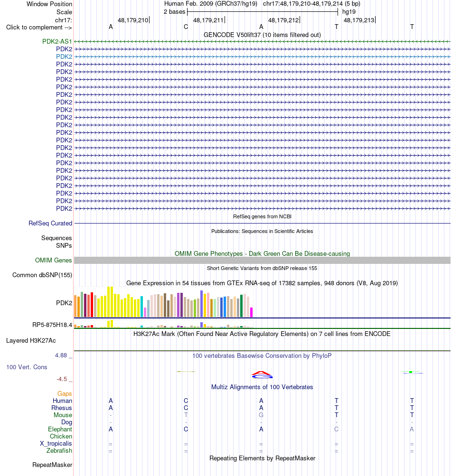Select the light-blue highlighted PDK2 transcript label

coord(64,56)
